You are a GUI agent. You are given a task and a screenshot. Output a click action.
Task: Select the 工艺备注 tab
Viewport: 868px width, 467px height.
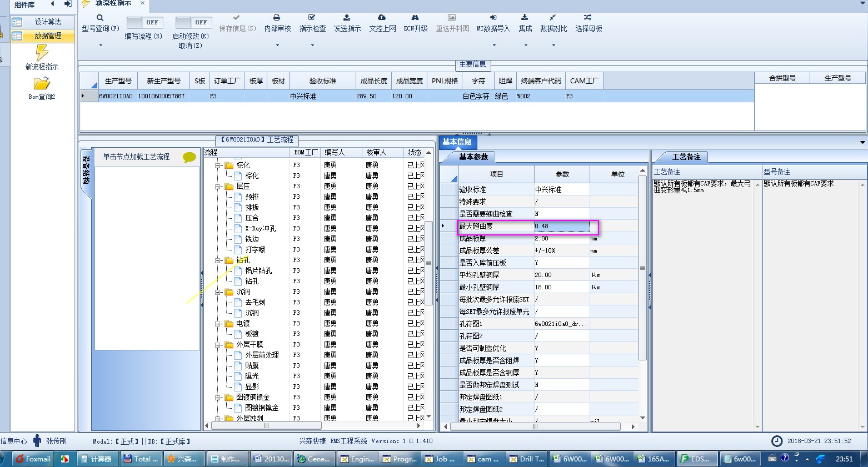(686, 157)
